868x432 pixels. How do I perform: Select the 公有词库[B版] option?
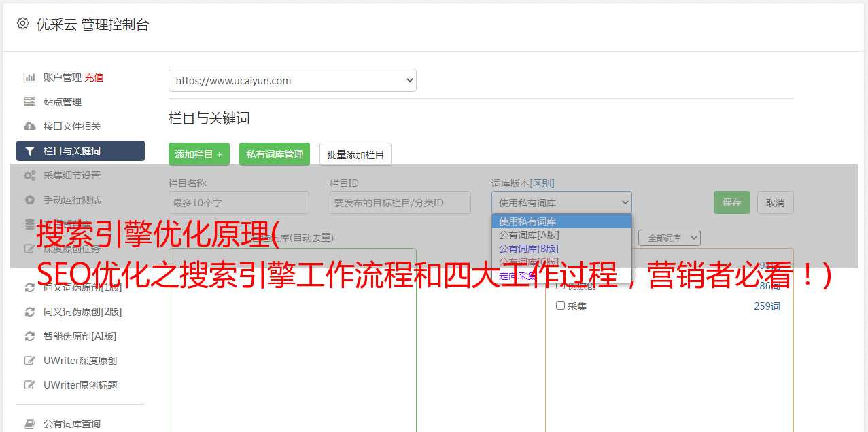pos(561,249)
